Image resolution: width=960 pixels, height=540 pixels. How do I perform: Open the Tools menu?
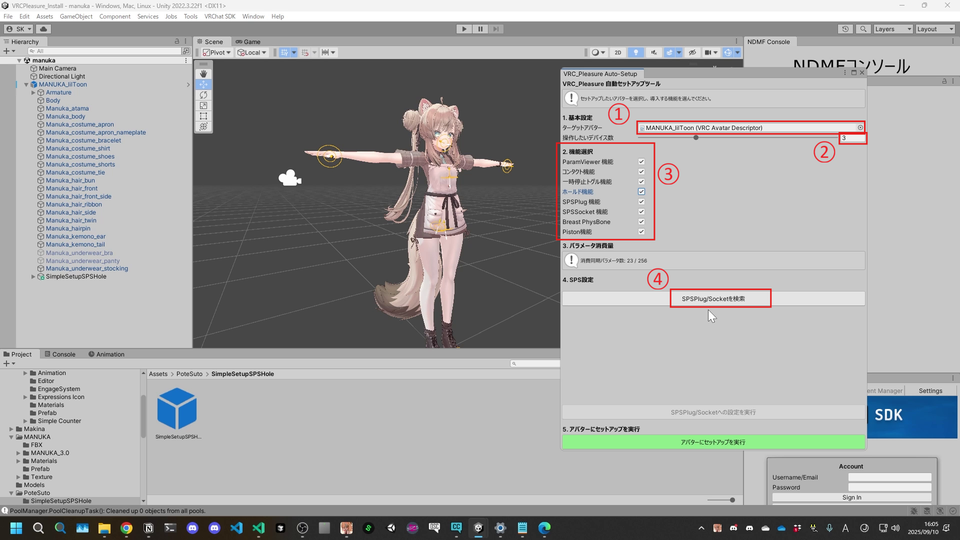pyautogui.click(x=190, y=17)
